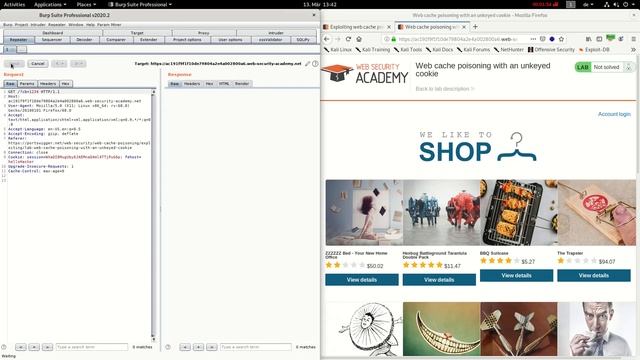640x360 pixels.
Task: Open Kali Tools bookmark
Action: (x=407, y=49)
